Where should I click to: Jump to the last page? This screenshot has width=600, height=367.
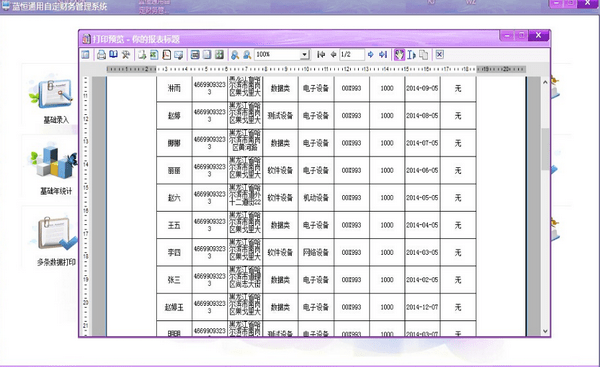tap(383, 55)
